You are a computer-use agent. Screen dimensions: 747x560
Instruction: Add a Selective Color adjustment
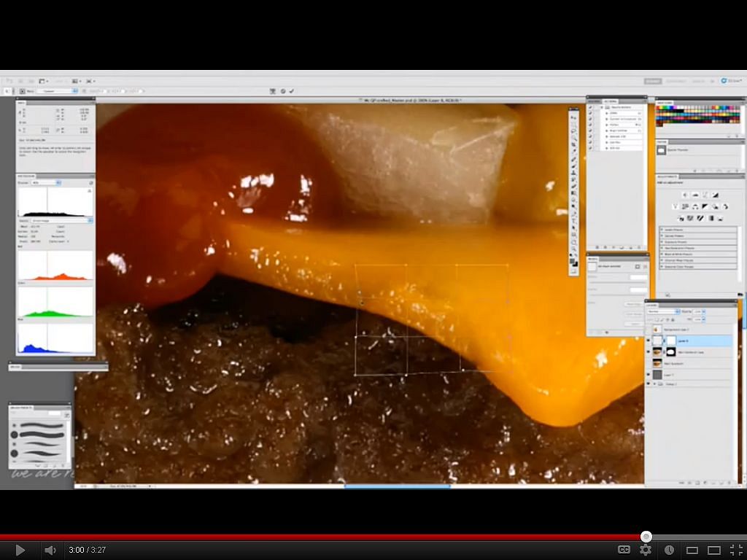point(720,218)
